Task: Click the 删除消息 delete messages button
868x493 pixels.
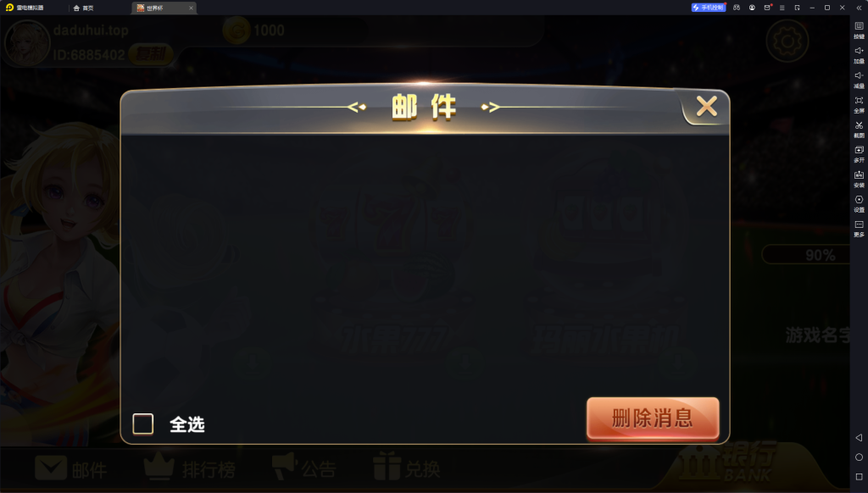Action: tap(653, 418)
